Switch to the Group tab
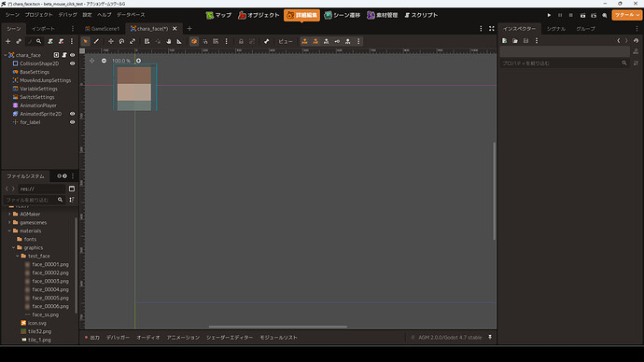The width and height of the screenshot is (644, 362). (x=585, y=29)
